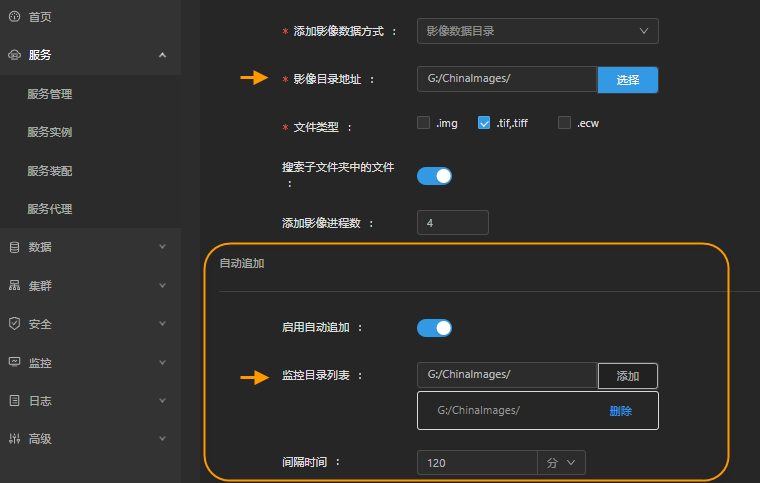The image size is (760, 483).
Task: Click the 安全 shield icon
Action: [x=14, y=324]
